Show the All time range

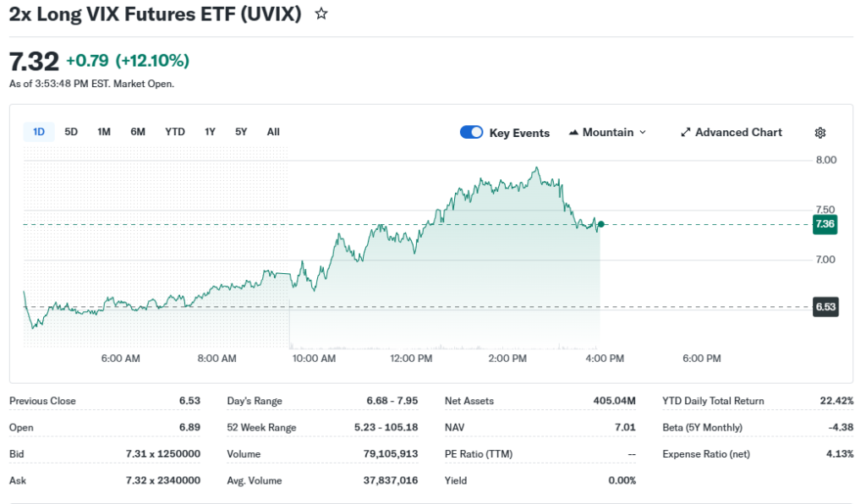[273, 132]
